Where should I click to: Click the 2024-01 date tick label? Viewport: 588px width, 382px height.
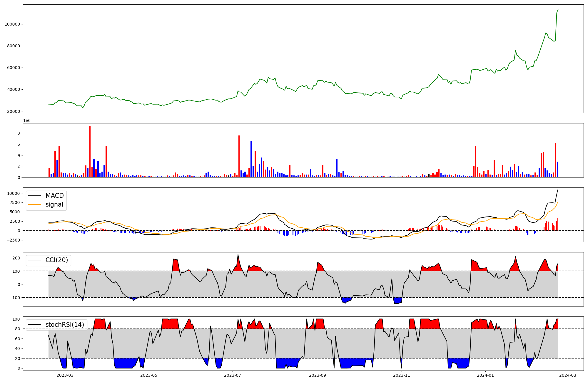click(x=485, y=375)
